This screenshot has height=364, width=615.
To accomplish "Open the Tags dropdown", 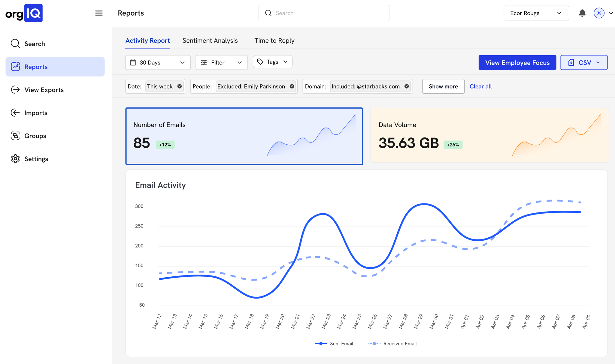I will point(272,62).
